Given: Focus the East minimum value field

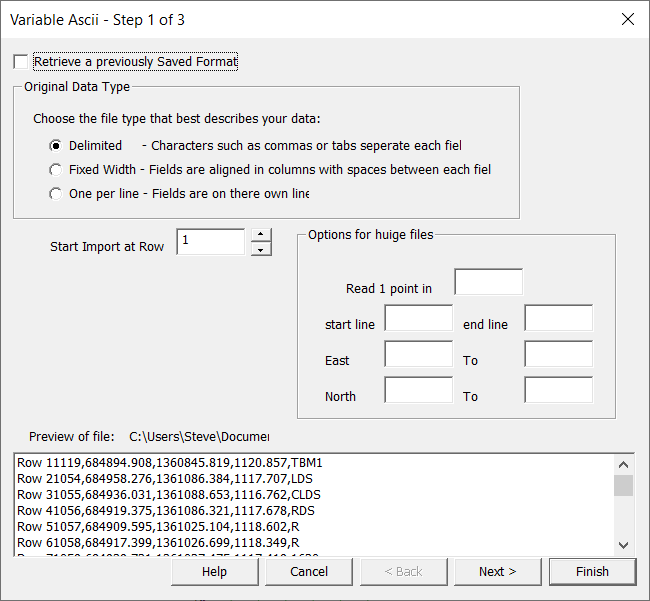Looking at the screenshot, I should 418,354.
